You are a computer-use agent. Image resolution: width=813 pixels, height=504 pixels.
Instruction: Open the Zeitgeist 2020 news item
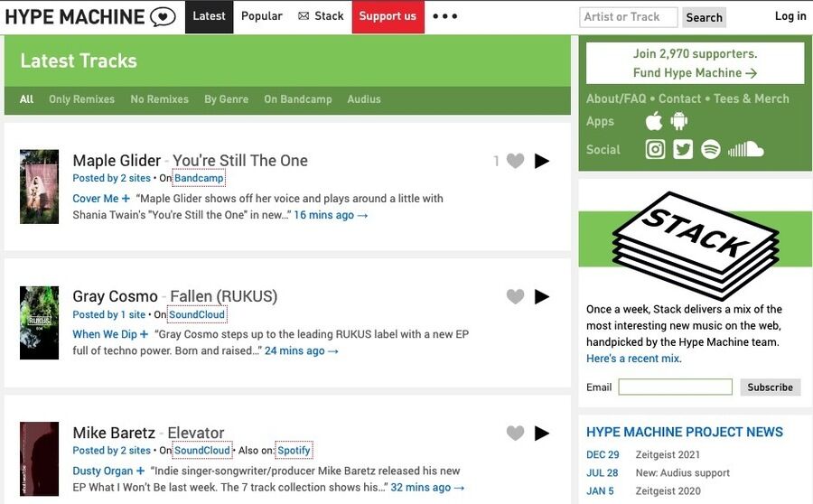[668, 491]
